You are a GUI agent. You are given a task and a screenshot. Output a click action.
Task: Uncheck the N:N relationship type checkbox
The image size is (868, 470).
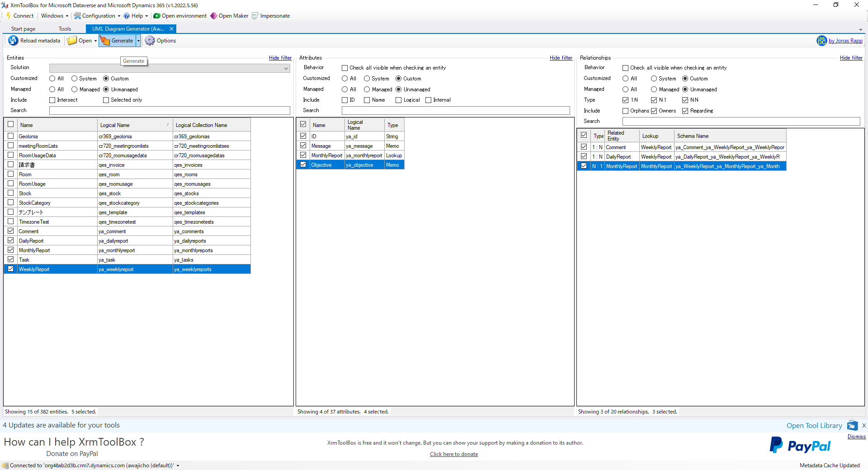coord(685,100)
